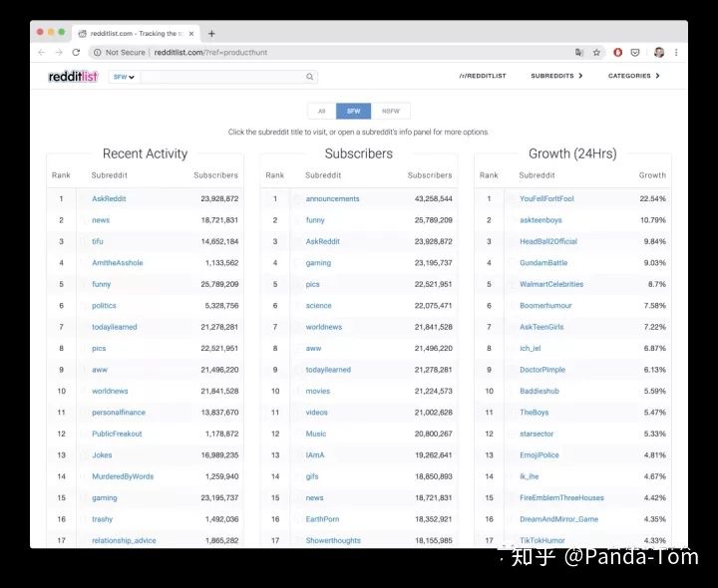This screenshot has width=718, height=588.
Task: Go back in browser history
Action: pos(42,53)
